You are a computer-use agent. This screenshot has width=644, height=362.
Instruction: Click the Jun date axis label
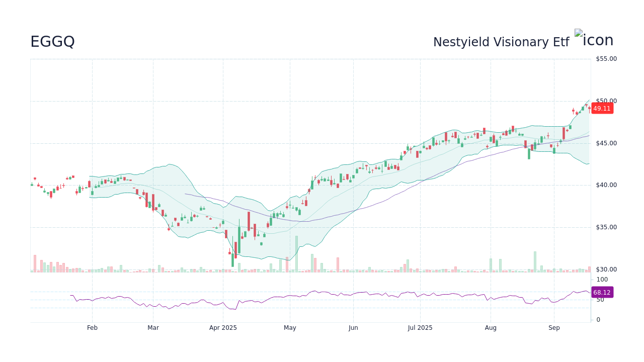click(x=353, y=328)
